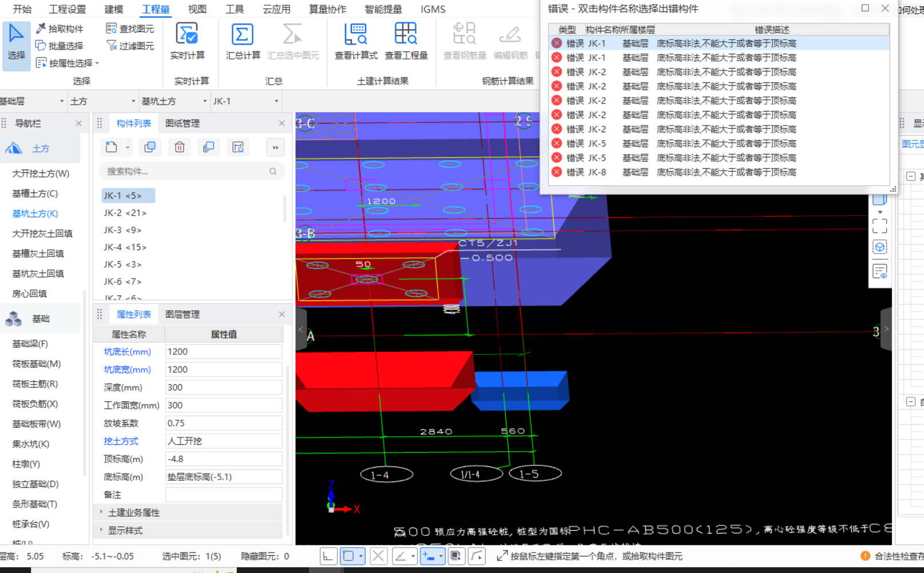Click the component list scrollbar
Image resolution: width=924 pixels, height=573 pixels.
click(x=285, y=209)
